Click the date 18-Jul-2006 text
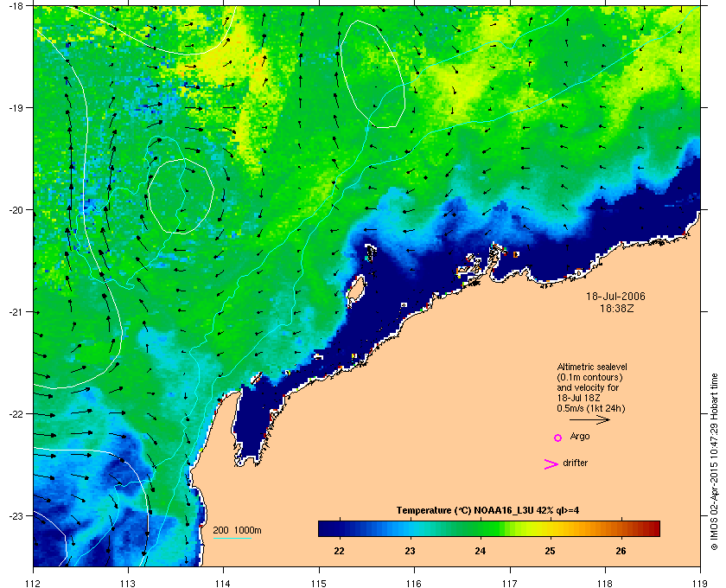The height and width of the screenshot is (588, 726). point(615,297)
